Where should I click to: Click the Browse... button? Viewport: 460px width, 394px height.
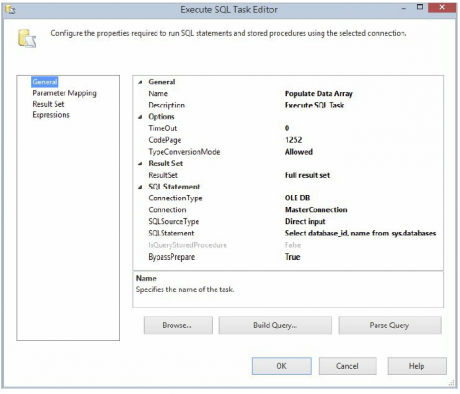click(178, 325)
